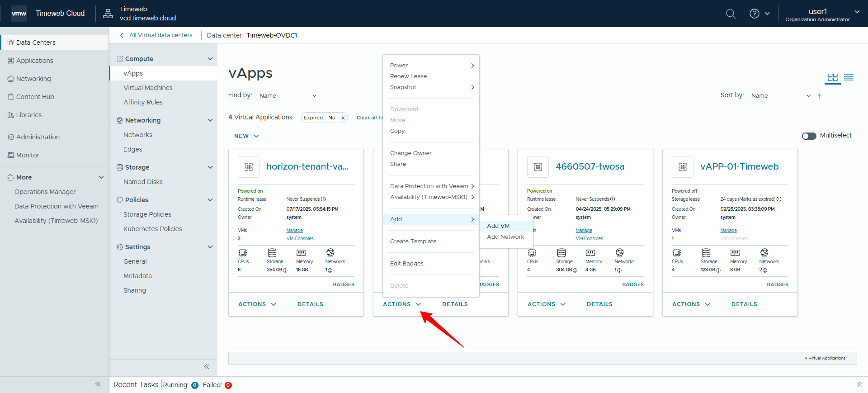Screen dimensions: 868x393
Task: Collapse the More section in sidebar
Action: click(101, 177)
